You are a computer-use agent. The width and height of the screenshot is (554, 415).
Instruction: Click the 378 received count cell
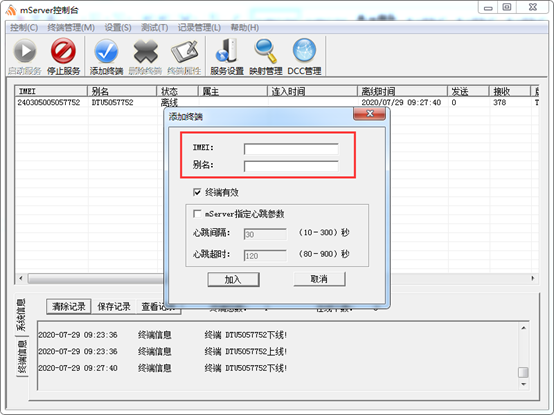point(500,102)
